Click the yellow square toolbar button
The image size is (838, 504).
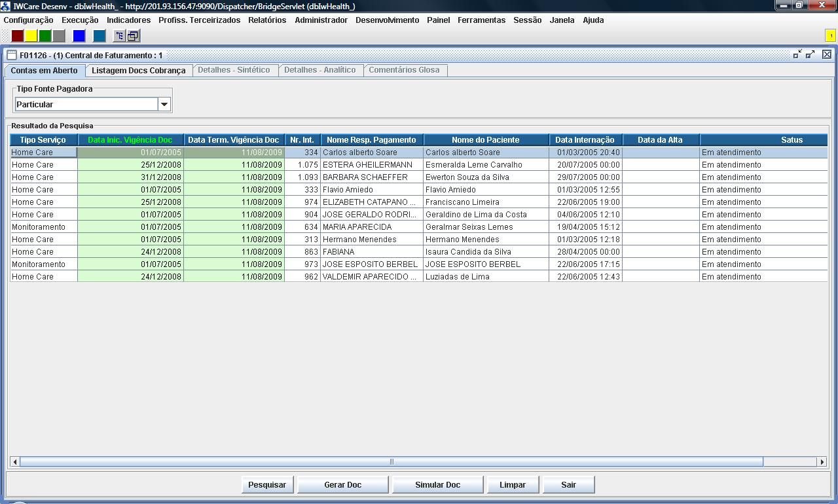[31, 36]
